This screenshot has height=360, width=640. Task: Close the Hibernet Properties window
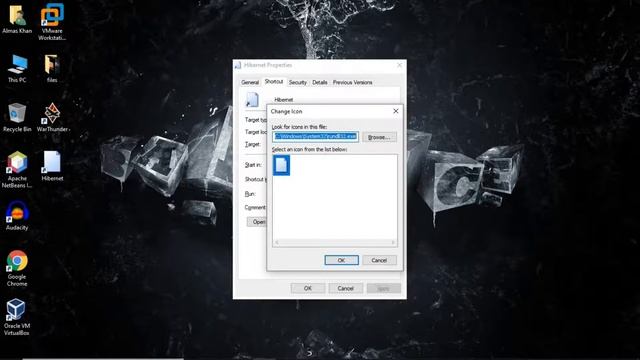point(400,65)
